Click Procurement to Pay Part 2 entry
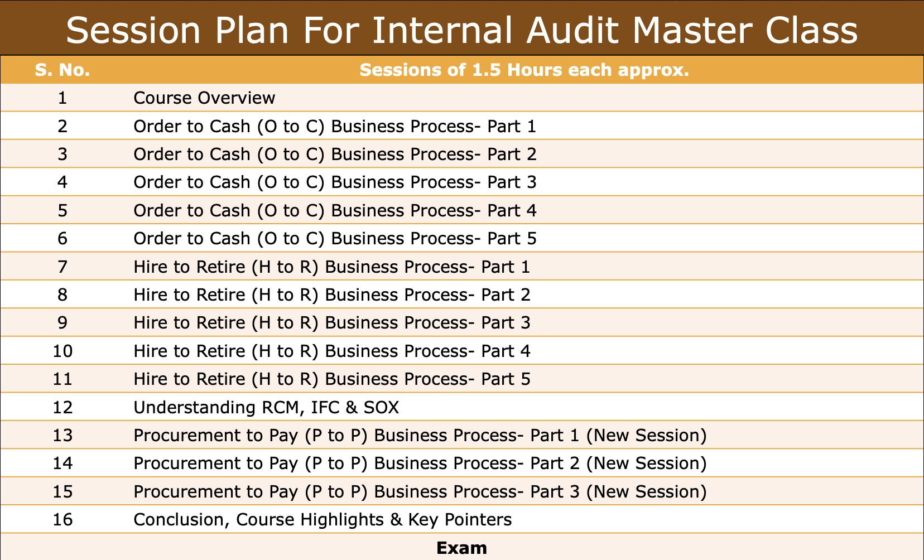The width and height of the screenshot is (924, 560). pos(420,464)
